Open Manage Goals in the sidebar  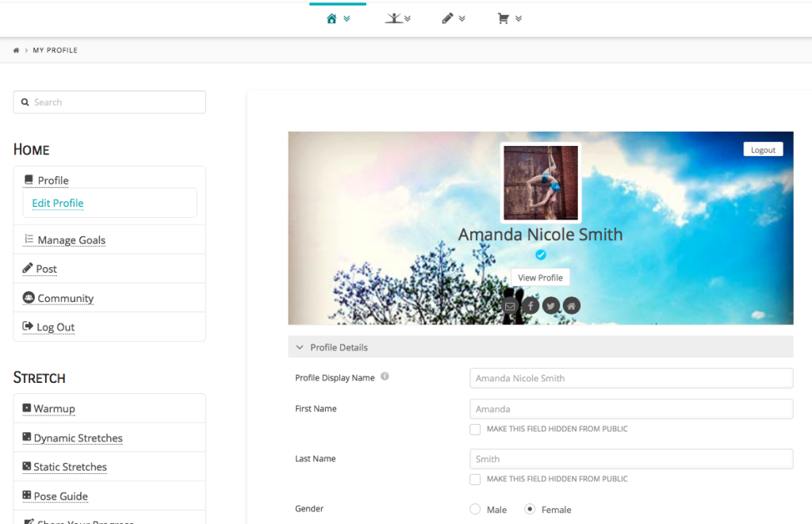[x=71, y=240]
